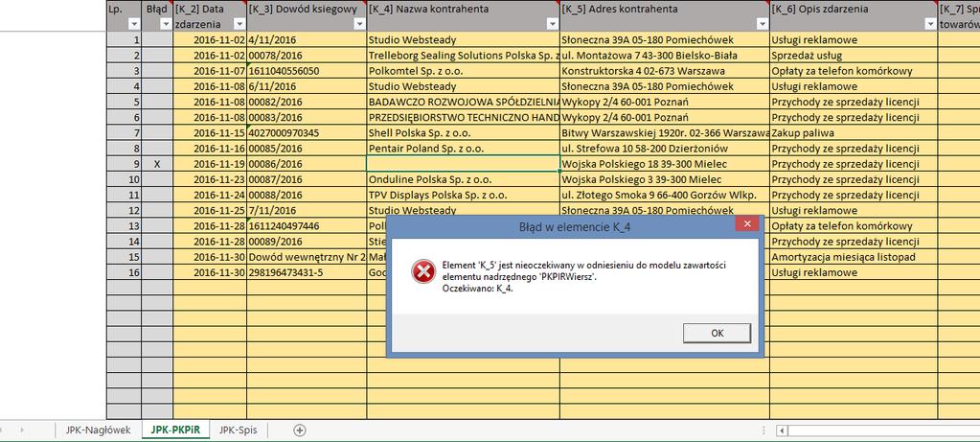Click next sheet navigation arrow
The width and height of the screenshot is (980, 442).
22,430
